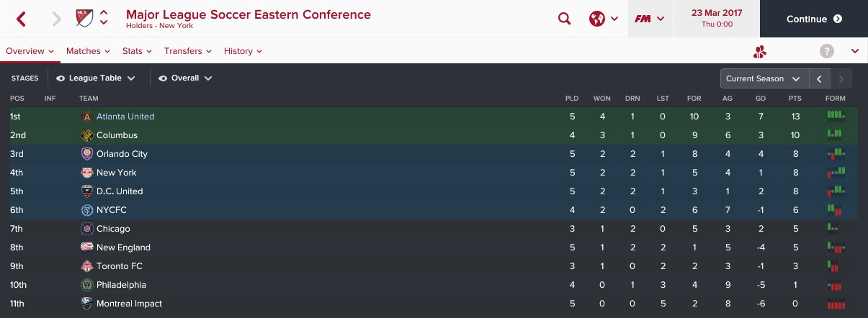The image size is (868, 318).
Task: Expand the Current Season dropdown
Action: click(x=764, y=78)
